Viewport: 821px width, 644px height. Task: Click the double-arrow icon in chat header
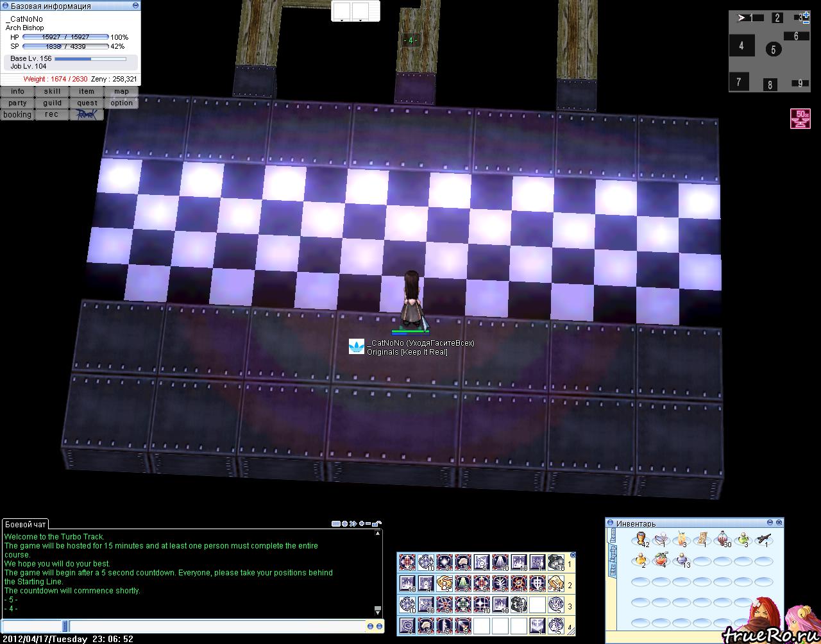(353, 524)
